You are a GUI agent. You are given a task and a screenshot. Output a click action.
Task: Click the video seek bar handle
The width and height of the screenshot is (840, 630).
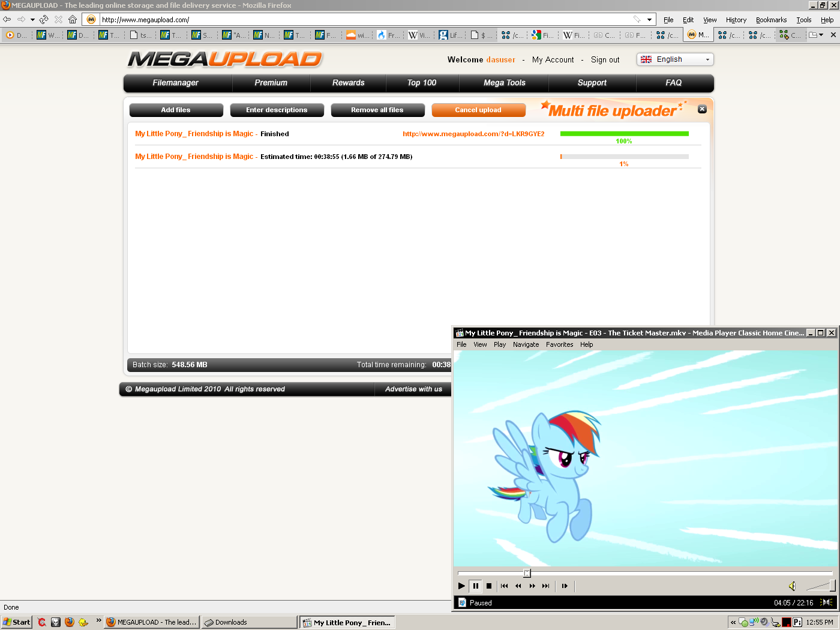point(527,573)
